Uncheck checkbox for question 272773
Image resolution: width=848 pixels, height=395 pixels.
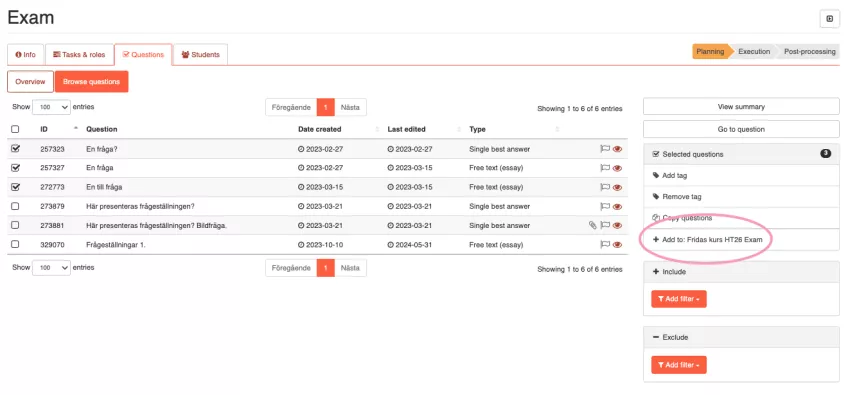coord(15,187)
